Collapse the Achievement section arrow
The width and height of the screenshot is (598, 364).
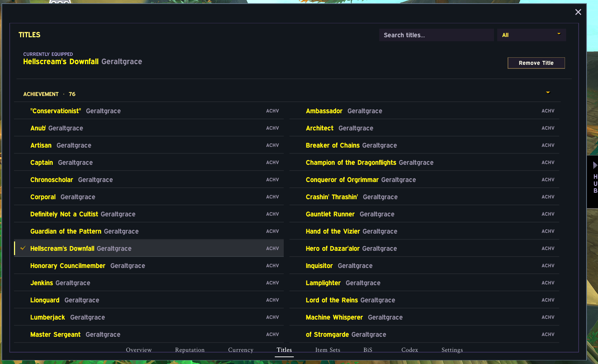pyautogui.click(x=548, y=92)
